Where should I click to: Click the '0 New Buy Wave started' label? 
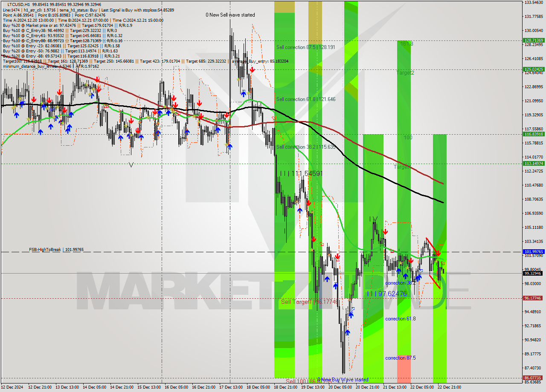343,380
